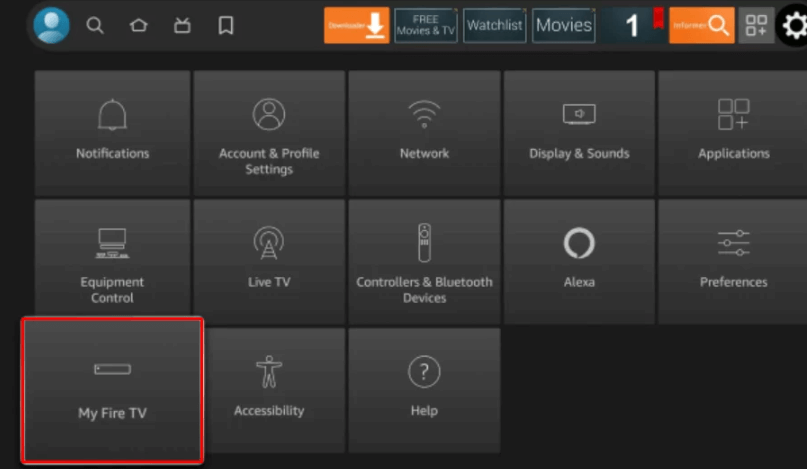807x469 pixels.
Task: Open the Live TV icon in top bar
Action: pos(182,25)
